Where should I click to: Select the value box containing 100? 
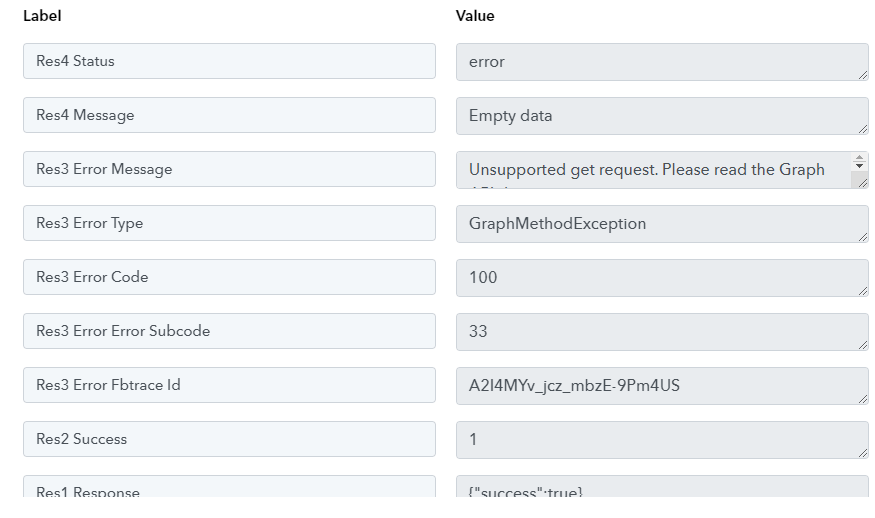(x=662, y=278)
